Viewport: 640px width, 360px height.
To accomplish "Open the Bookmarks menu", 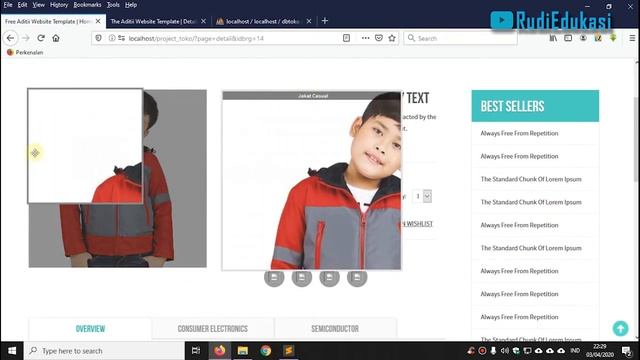I will pos(87,5).
